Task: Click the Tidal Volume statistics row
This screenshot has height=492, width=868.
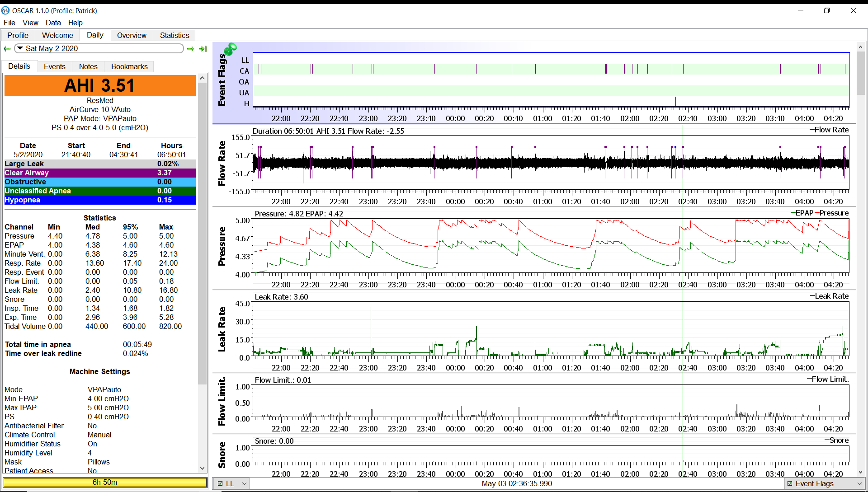Action: click(x=100, y=326)
